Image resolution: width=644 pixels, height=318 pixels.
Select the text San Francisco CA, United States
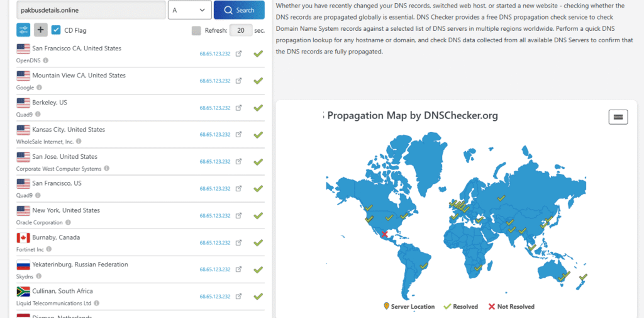coord(77,48)
